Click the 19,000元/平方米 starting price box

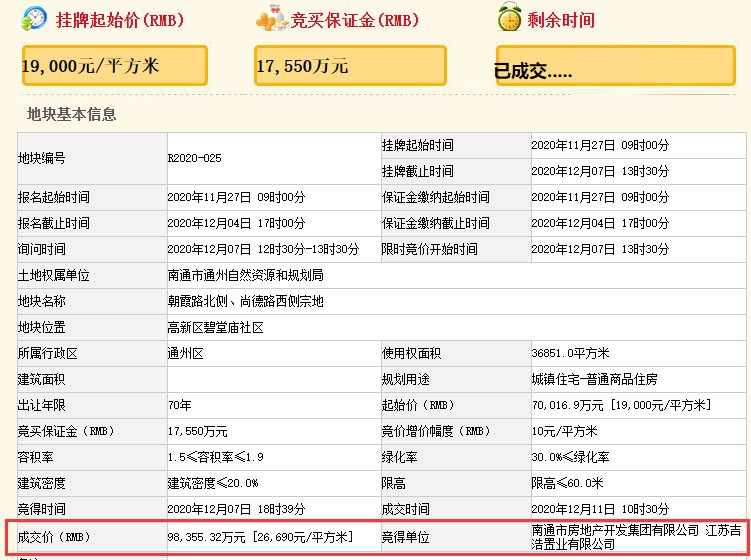(x=115, y=66)
